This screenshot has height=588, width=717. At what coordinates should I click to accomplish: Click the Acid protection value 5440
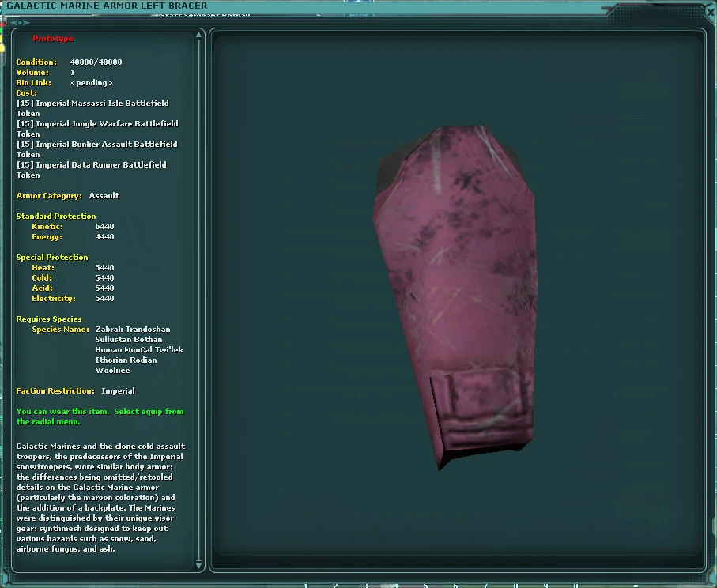point(104,288)
